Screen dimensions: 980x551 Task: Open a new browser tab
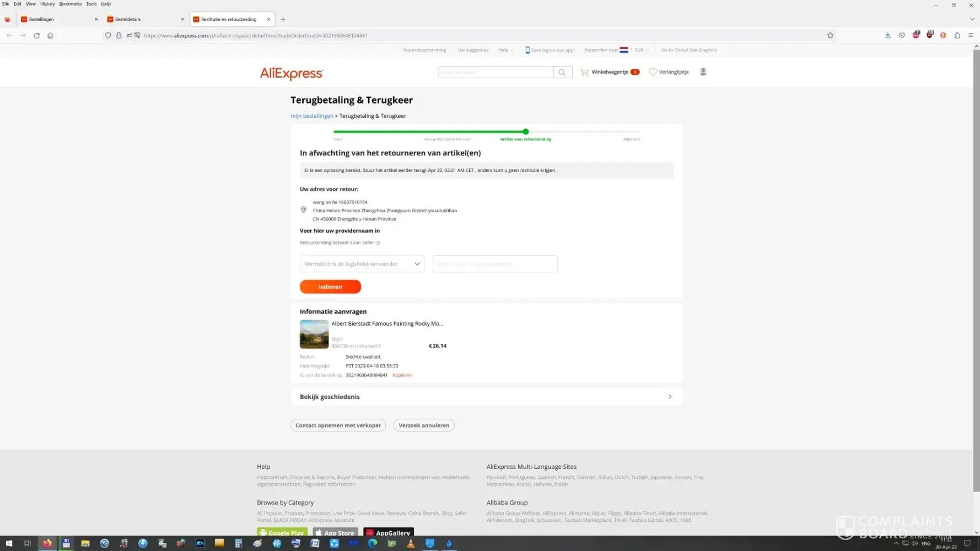coord(283,19)
